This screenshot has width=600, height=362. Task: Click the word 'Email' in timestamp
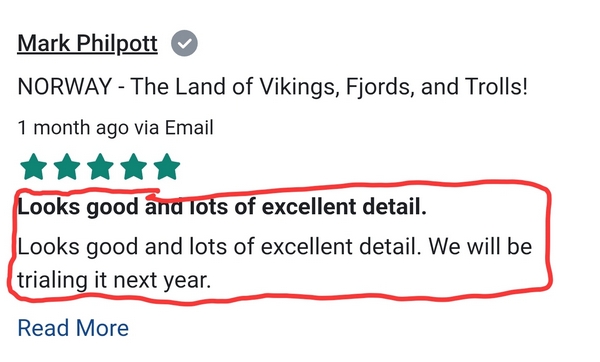click(189, 127)
